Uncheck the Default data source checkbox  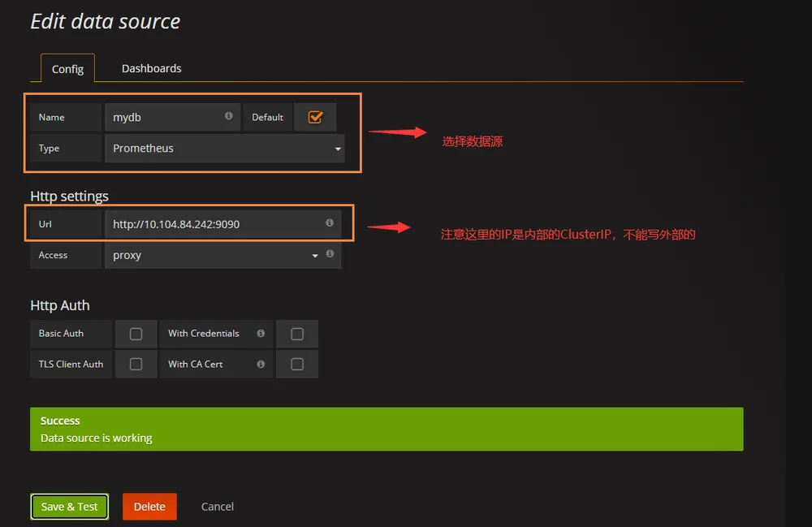tap(315, 117)
